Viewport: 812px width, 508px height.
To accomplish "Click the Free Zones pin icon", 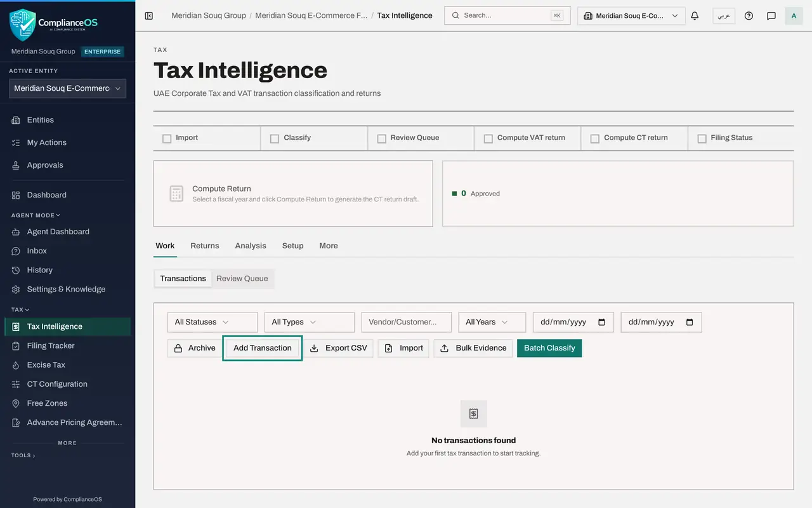I will point(16,403).
